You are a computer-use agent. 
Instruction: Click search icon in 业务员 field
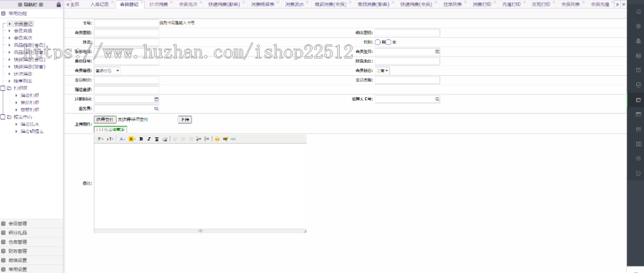point(156,109)
